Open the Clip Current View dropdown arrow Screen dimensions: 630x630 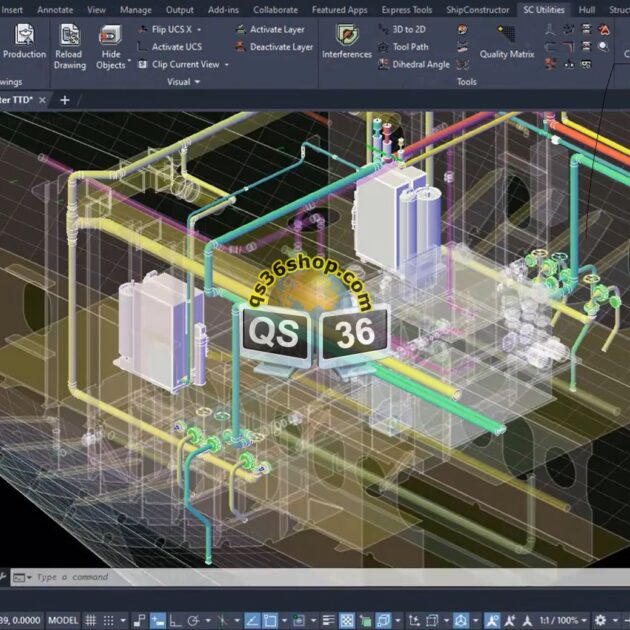tap(226, 65)
